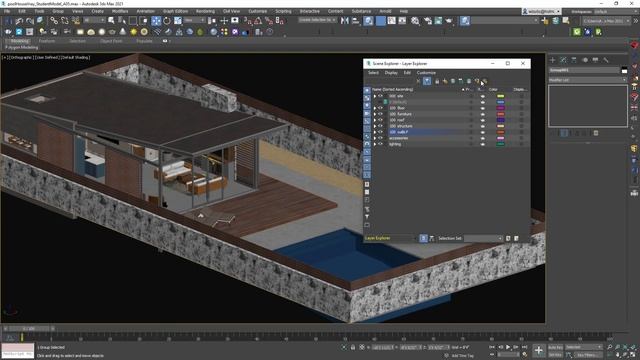This screenshot has height=360, width=640.
Task: Open the Modifiers menu
Action: 120,11
